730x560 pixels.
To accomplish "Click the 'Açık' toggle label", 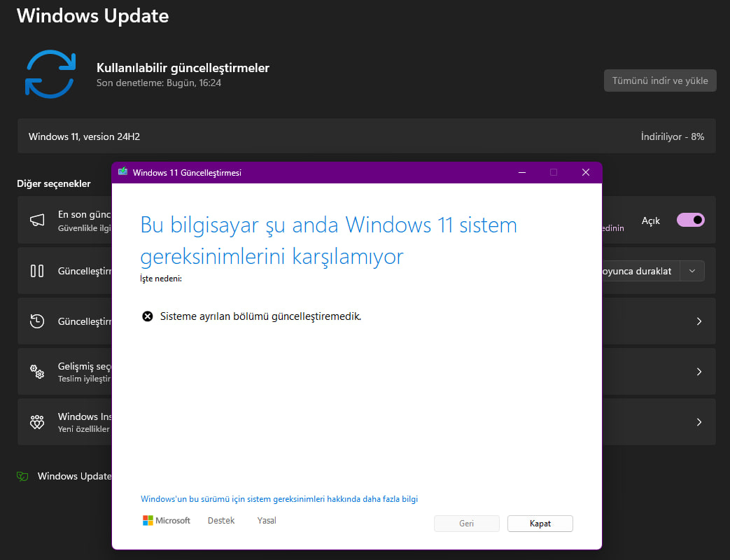I will pos(651,220).
